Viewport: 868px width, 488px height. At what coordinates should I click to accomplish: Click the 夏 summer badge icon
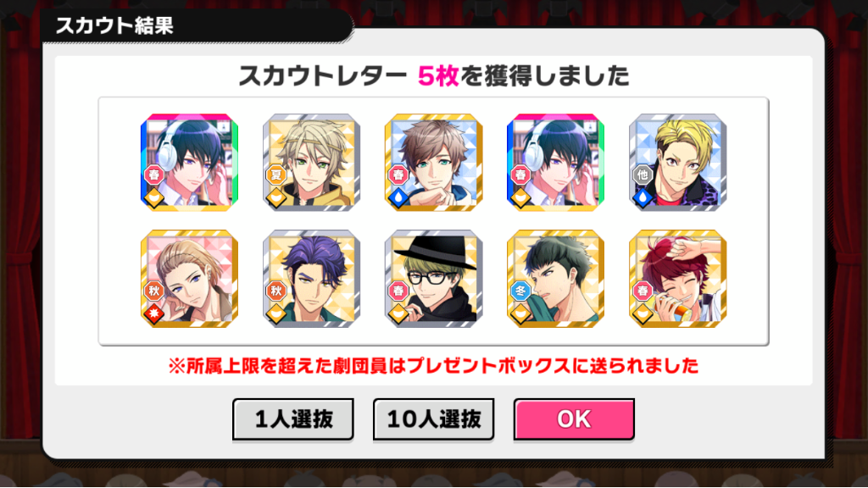(276, 175)
